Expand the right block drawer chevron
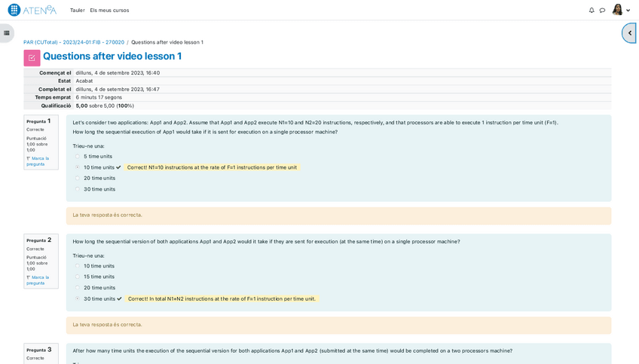Image resolution: width=639 pixels, height=364 pixels. point(630,33)
